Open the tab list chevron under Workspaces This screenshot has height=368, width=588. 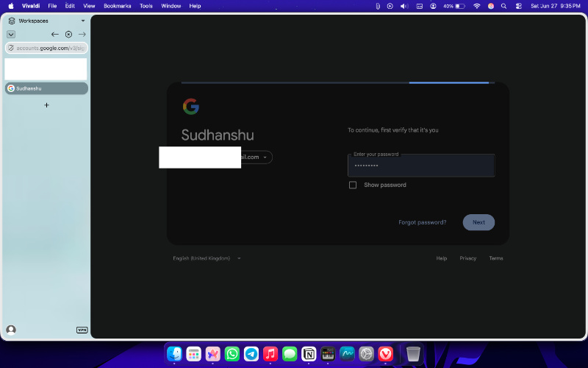point(11,34)
